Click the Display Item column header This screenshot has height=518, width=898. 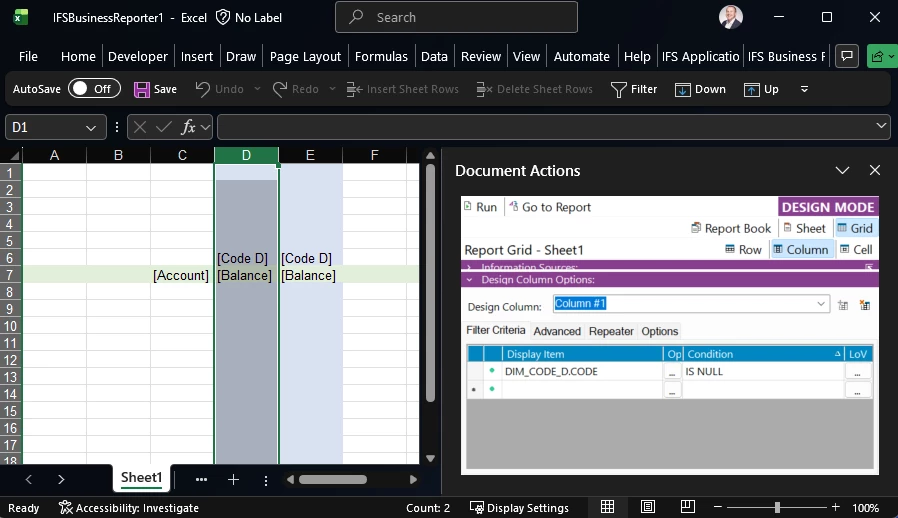pos(582,354)
